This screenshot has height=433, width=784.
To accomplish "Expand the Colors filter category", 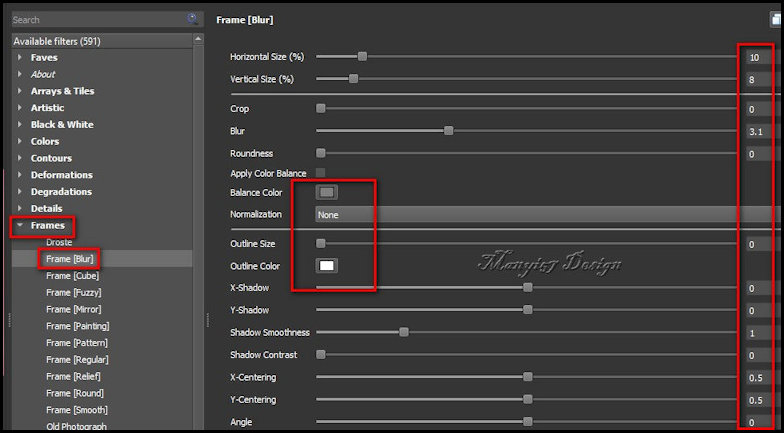I will point(20,142).
